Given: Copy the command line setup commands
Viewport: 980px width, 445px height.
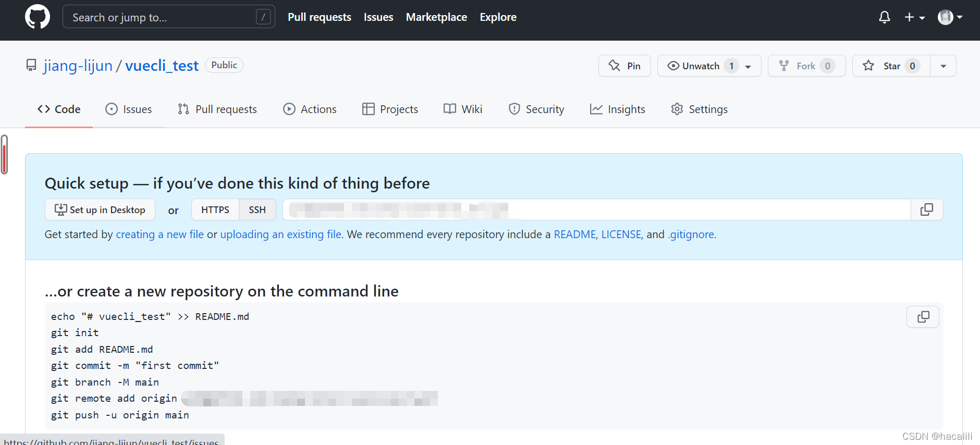Looking at the screenshot, I should 923,317.
